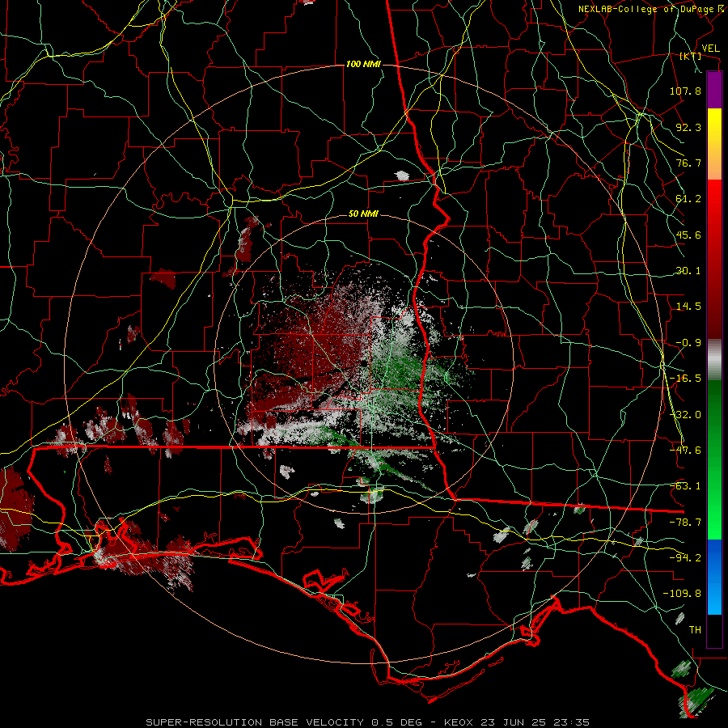Click the 45.6 velocity scale value
Image resolution: width=728 pixels, height=728 pixels.
point(688,235)
